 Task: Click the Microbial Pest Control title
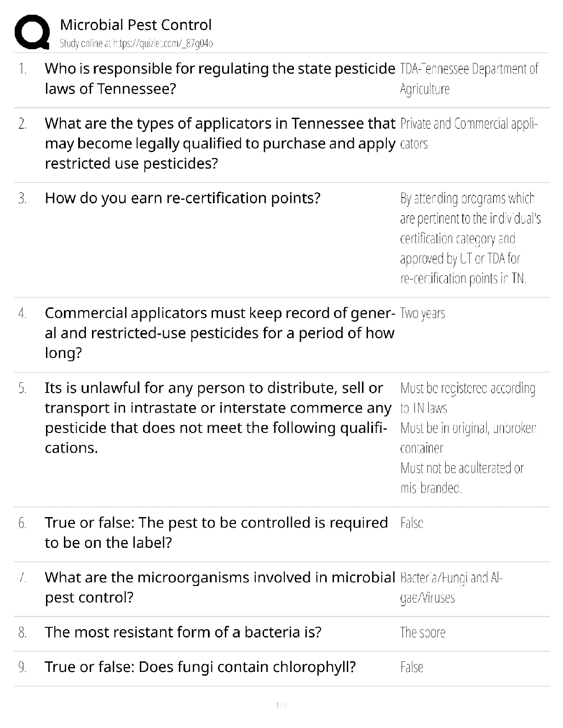pyautogui.click(x=136, y=25)
